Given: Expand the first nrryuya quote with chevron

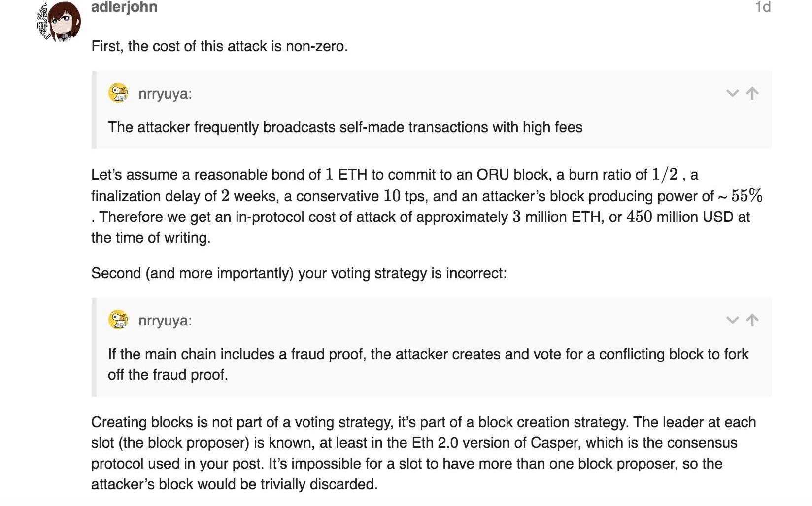Looking at the screenshot, I should click(x=732, y=93).
